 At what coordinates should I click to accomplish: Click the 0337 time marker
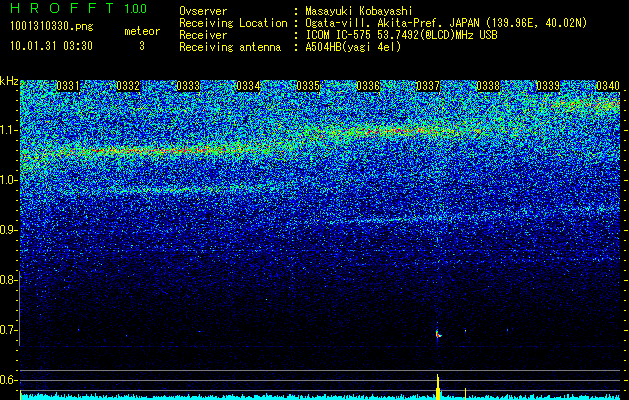click(x=428, y=86)
